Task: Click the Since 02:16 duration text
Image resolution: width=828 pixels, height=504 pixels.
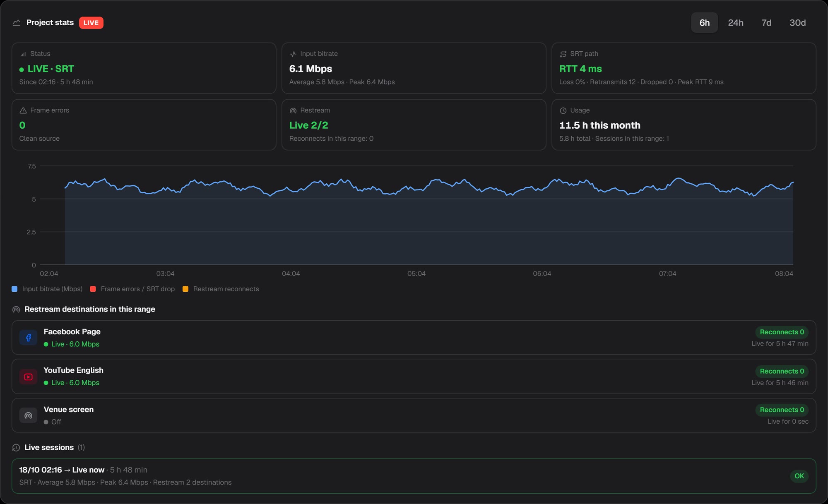Action: (56, 82)
